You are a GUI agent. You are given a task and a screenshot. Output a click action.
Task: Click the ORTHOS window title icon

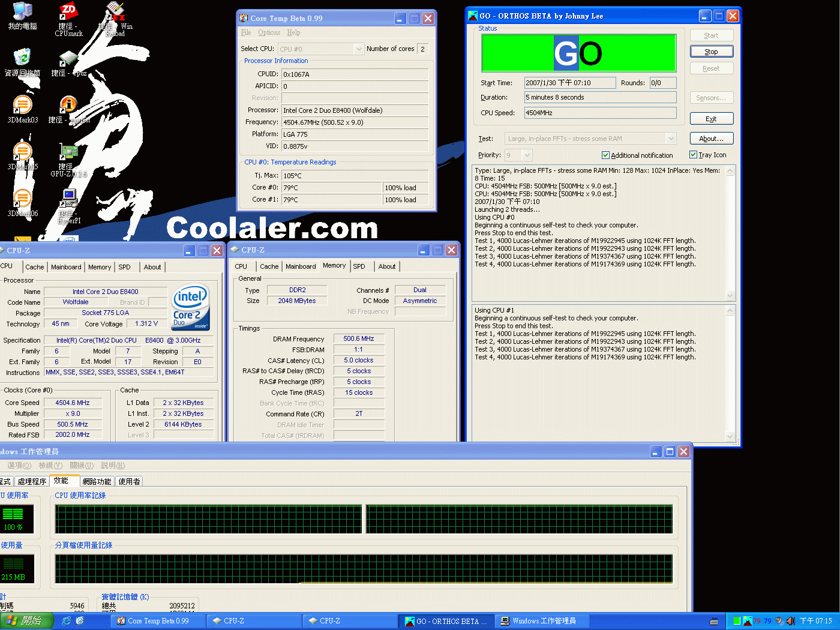[473, 16]
